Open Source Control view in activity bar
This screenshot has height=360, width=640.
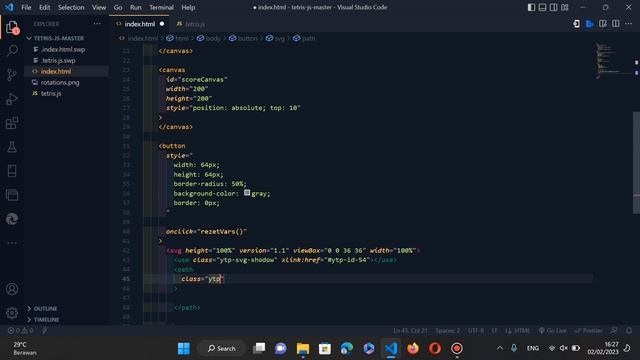pos(12,75)
